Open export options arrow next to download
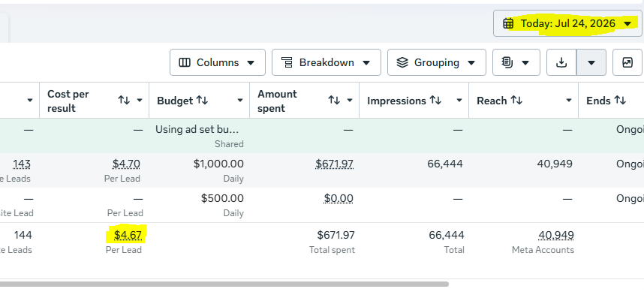 tap(591, 62)
